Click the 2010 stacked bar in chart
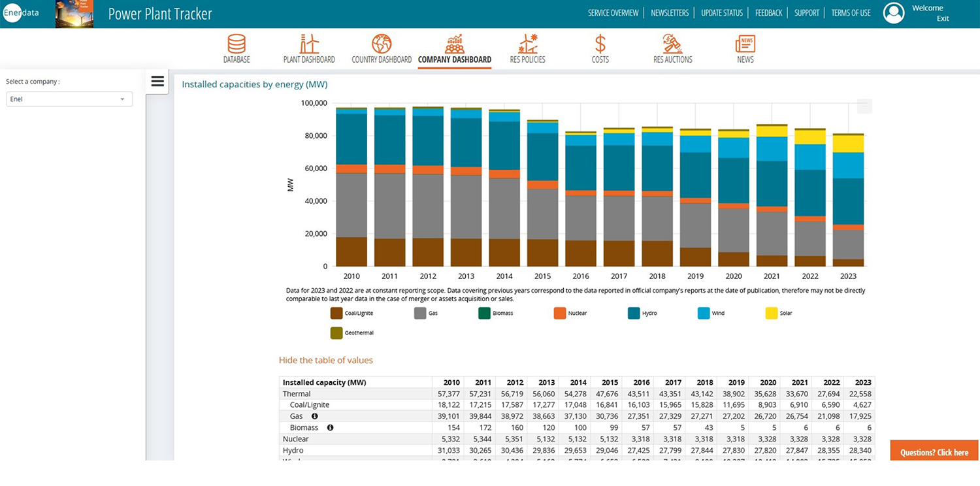The width and height of the screenshot is (980, 486). point(351,187)
